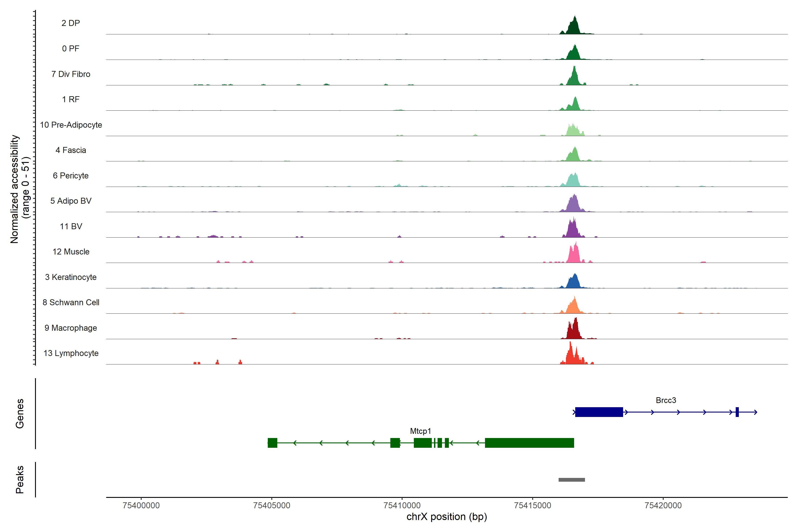Click the 10 Pre-Adipocyte track label
This screenshot has height=532, width=798.
71,125
